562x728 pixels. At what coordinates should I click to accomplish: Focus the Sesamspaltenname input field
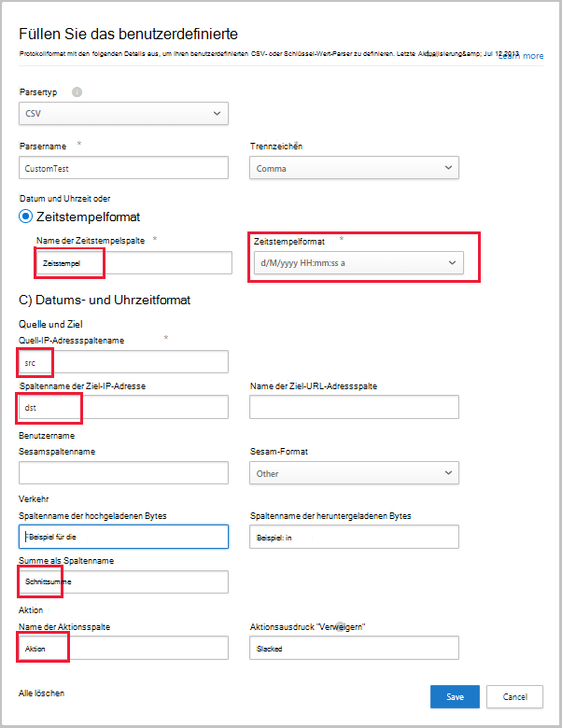point(123,473)
